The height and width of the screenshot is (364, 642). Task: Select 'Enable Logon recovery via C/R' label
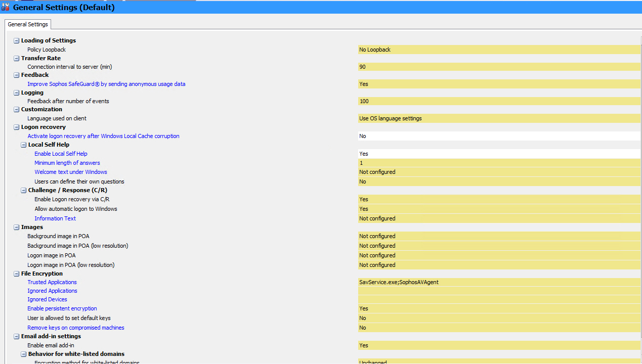[x=72, y=199]
